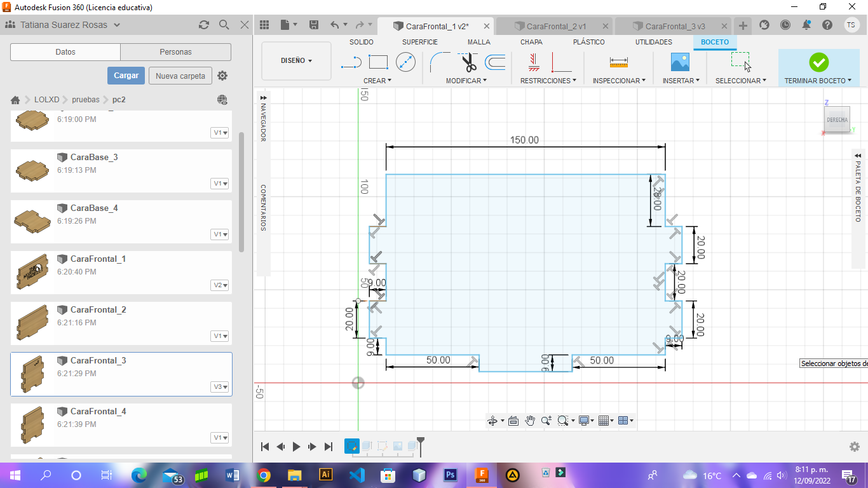Viewport: 868px width, 488px height.
Task: Refresh the data panel
Action: [203, 25]
